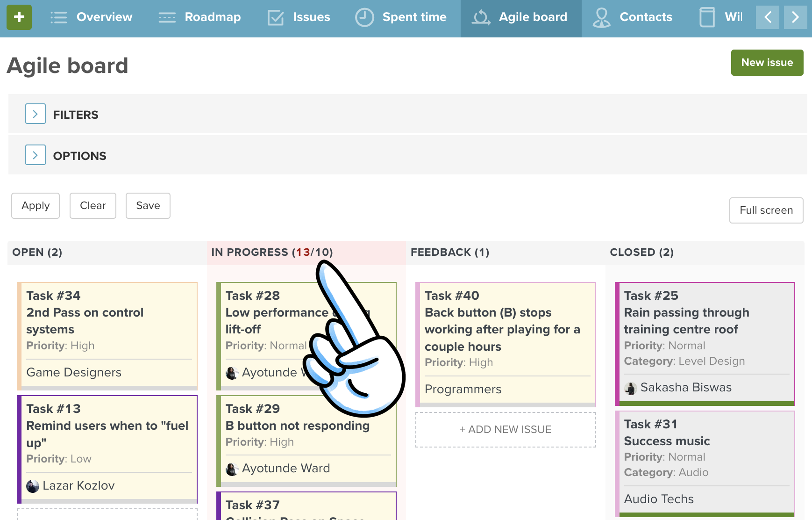Click the Roadmap icon

pos(167,18)
